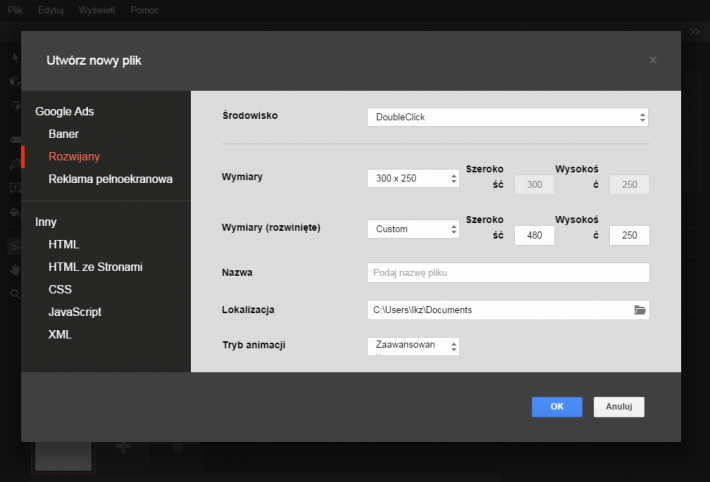
Task: Open the Pomoc menu
Action: [x=144, y=10]
